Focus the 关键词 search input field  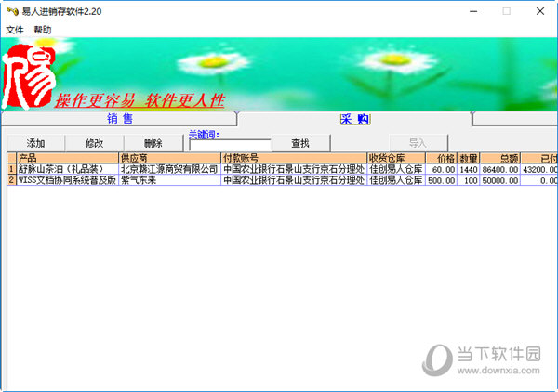pyautogui.click(x=231, y=145)
